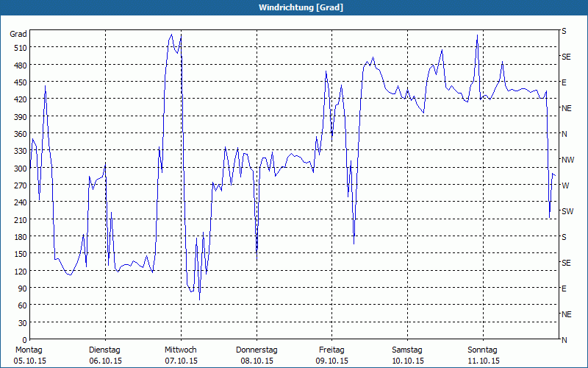The width and height of the screenshot is (588, 368).
Task: Click the "Mittwoch" day label
Action: (180, 350)
